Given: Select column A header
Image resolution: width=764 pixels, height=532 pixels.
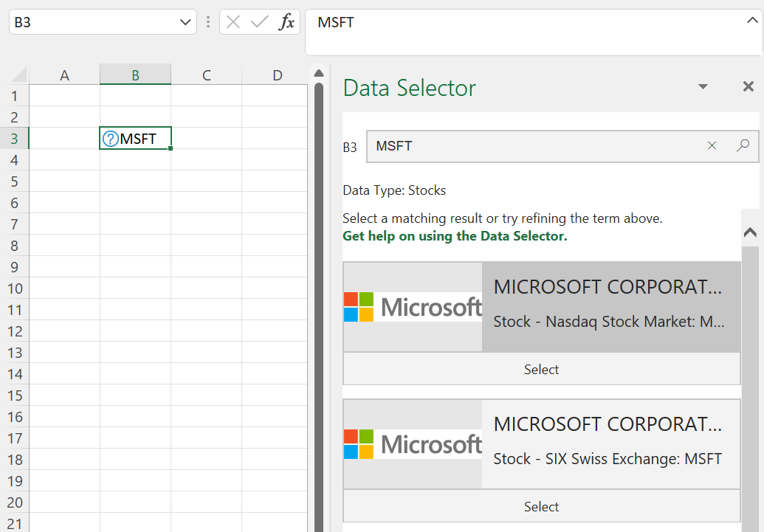Looking at the screenshot, I should tap(64, 75).
